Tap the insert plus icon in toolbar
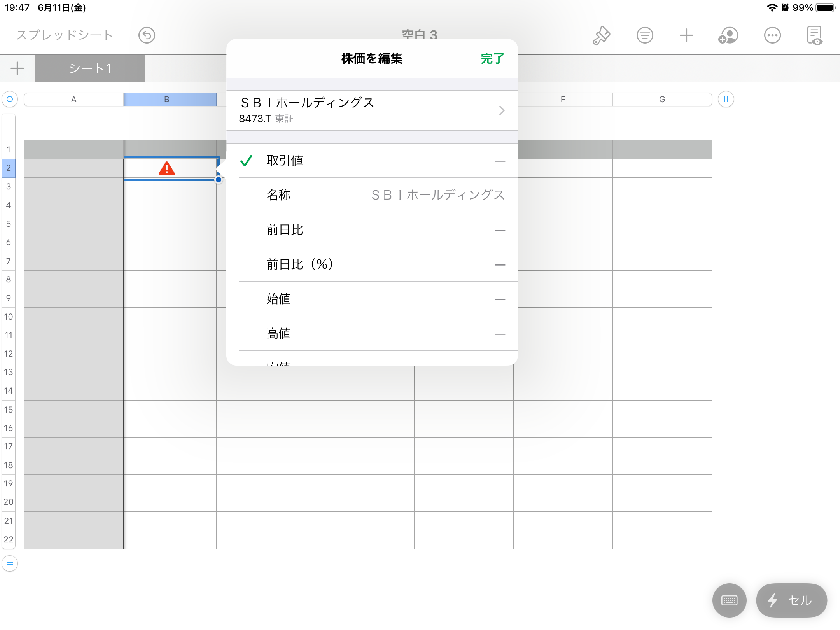Image resolution: width=840 pixels, height=630 pixels. 686,35
